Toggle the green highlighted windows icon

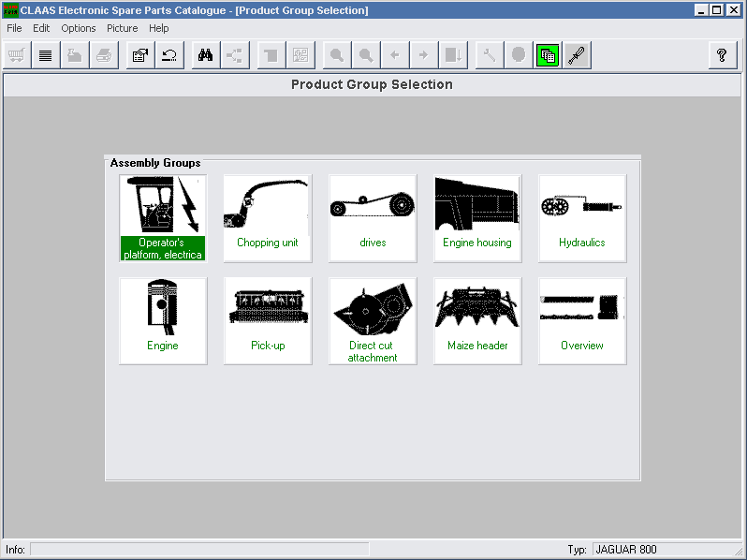point(548,55)
